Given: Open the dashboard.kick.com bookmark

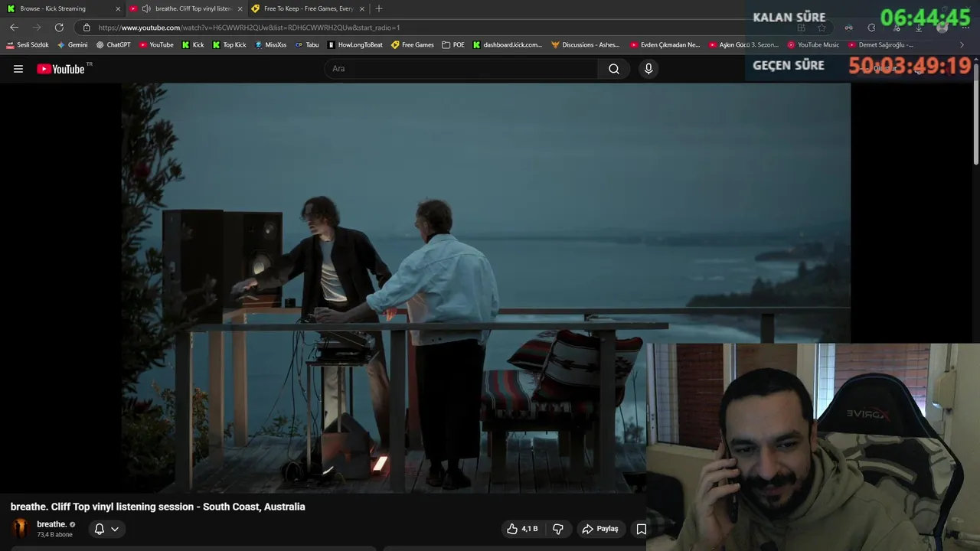Looking at the screenshot, I should [x=508, y=44].
